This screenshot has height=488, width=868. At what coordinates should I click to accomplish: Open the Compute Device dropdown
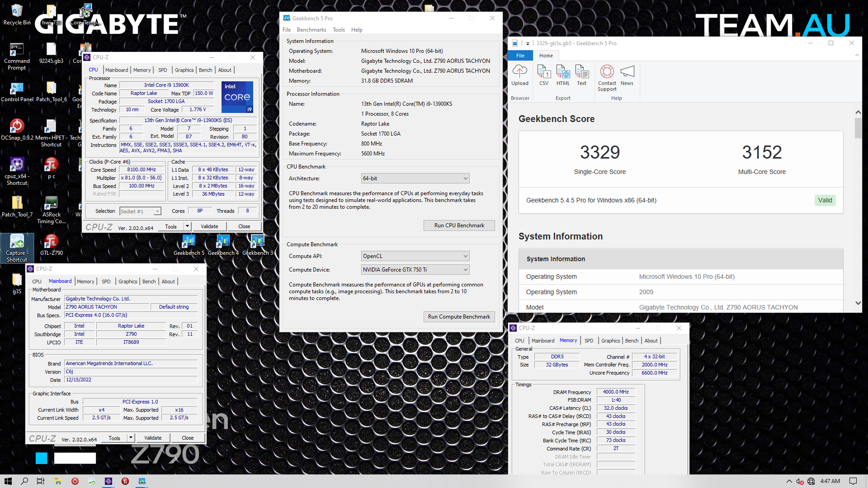click(x=415, y=270)
